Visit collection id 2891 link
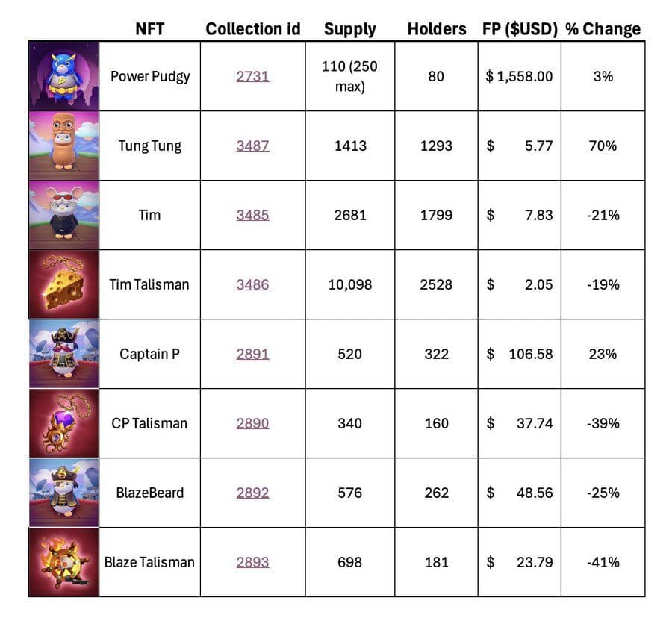672x621 pixels. click(x=252, y=354)
